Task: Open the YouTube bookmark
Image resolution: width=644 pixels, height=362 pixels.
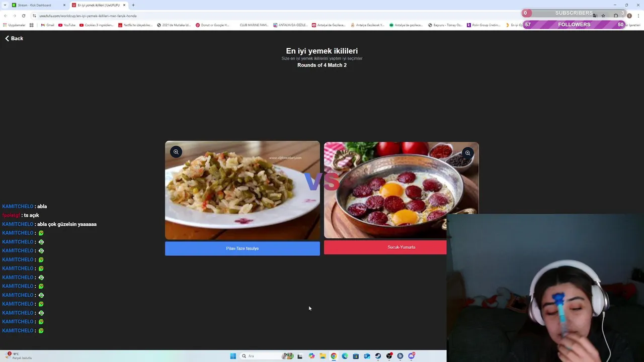Action: coord(67,25)
